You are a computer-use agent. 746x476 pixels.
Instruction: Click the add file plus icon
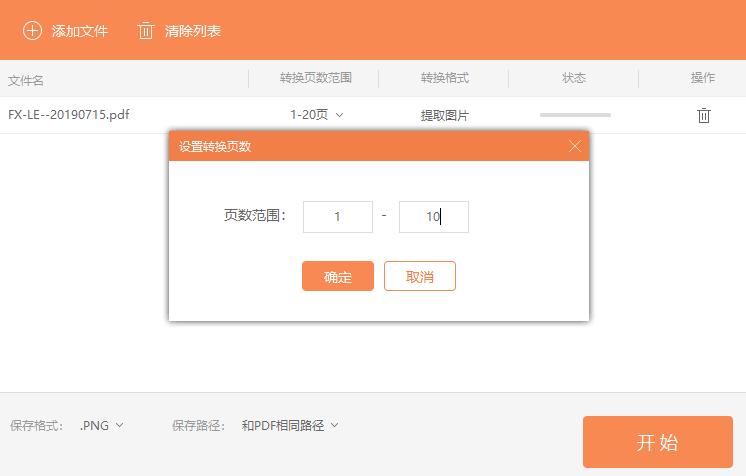point(32,31)
